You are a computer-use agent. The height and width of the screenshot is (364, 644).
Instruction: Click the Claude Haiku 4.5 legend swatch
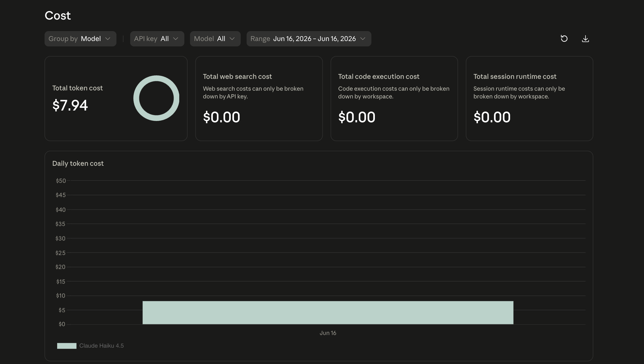pos(67,346)
